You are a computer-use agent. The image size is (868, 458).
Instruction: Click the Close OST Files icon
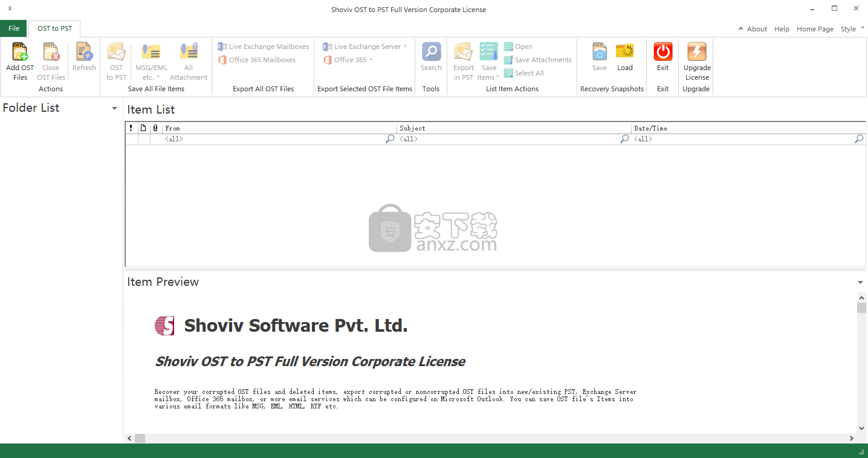pyautogui.click(x=51, y=52)
